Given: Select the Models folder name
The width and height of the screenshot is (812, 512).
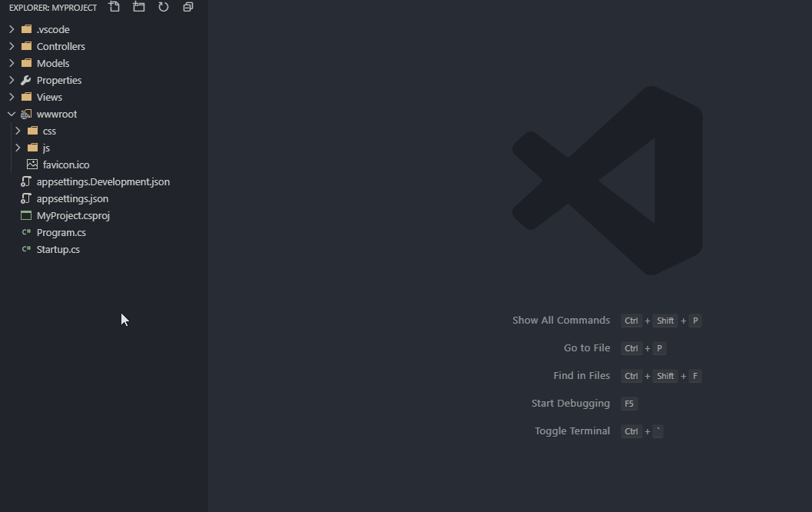Looking at the screenshot, I should 53,63.
